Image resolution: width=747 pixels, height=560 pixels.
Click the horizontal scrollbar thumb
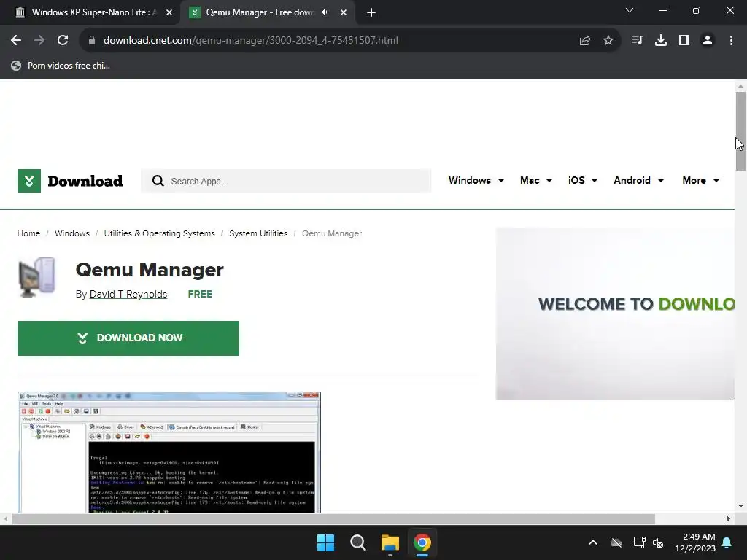pyautogui.click(x=333, y=518)
